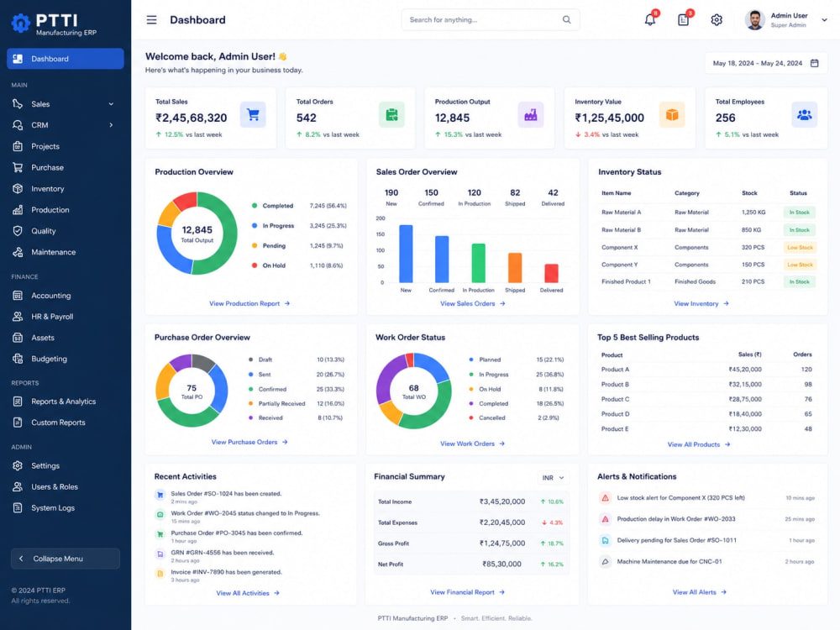
Task: Click the Total Employees people icon
Action: [804, 114]
